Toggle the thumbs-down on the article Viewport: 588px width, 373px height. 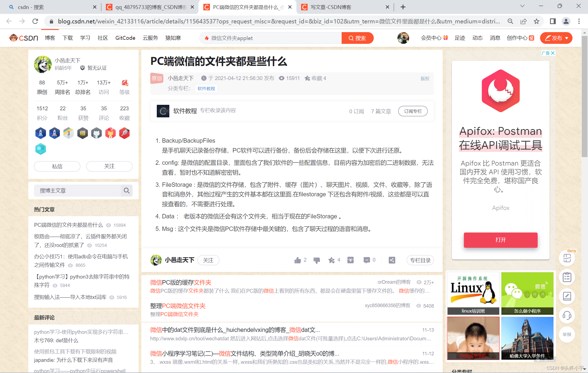(x=317, y=260)
